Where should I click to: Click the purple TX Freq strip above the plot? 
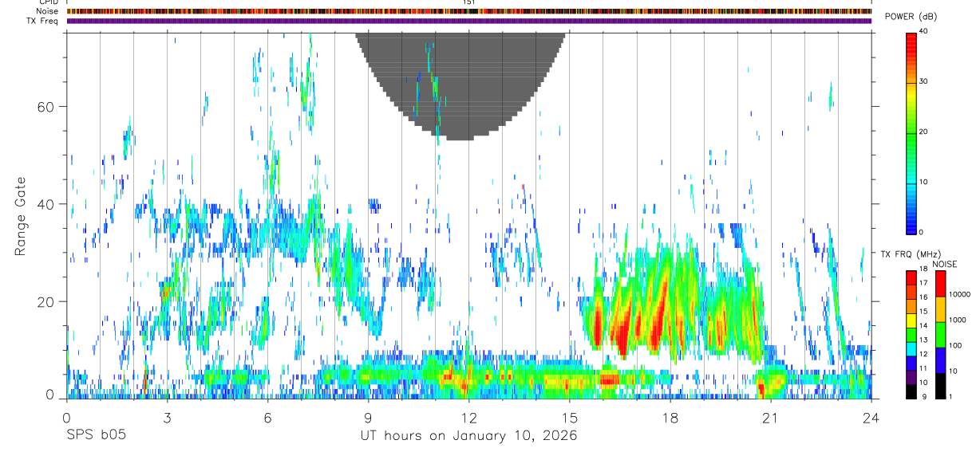469,21
